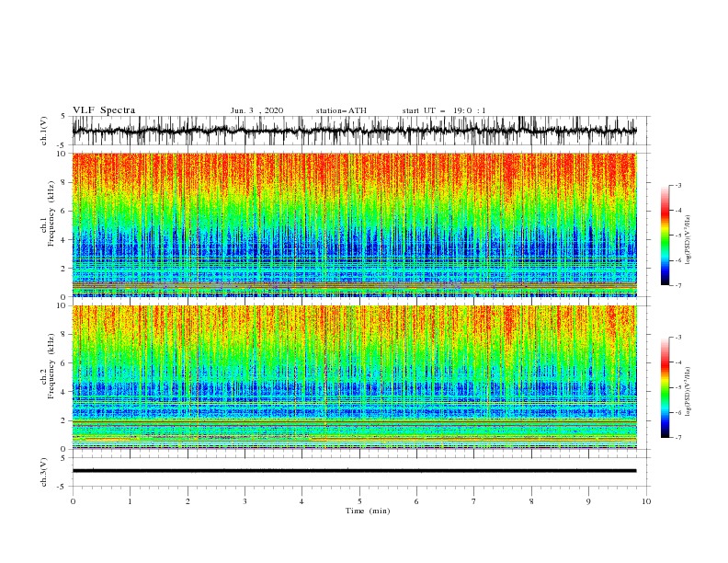This screenshot has height=563, width=728.
Task: Click the 7 minute time tick label
Action: tap(474, 501)
